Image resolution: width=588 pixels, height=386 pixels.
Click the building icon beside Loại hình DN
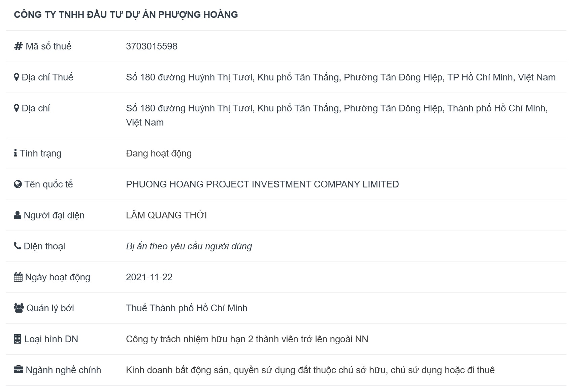click(x=18, y=339)
